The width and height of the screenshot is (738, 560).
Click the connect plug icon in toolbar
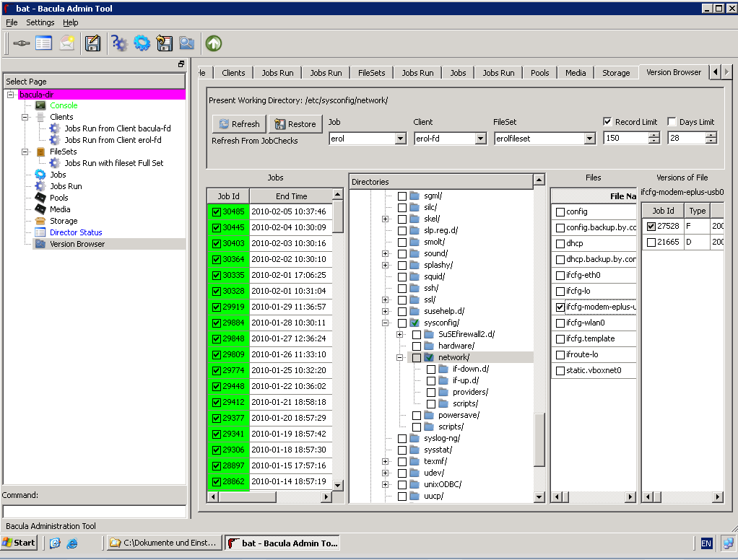(x=22, y=43)
